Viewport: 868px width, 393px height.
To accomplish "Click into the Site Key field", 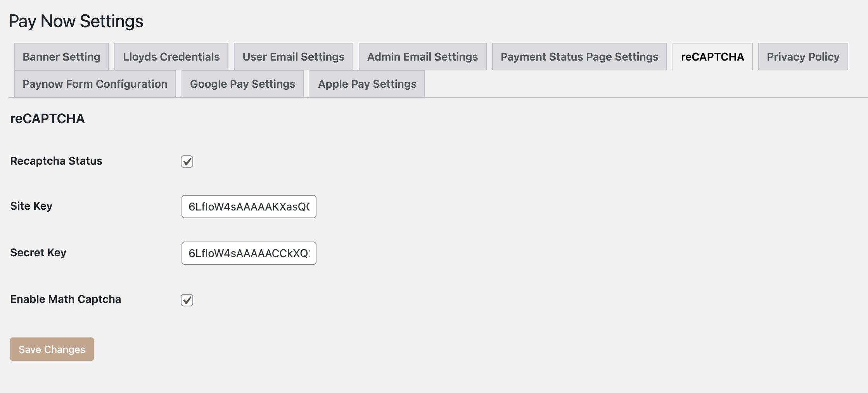I will point(249,207).
